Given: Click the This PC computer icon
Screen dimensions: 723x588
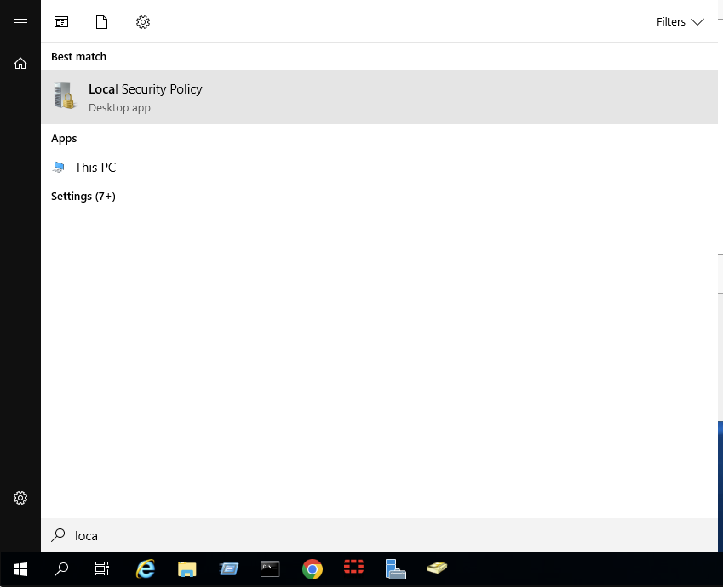Looking at the screenshot, I should tap(59, 167).
